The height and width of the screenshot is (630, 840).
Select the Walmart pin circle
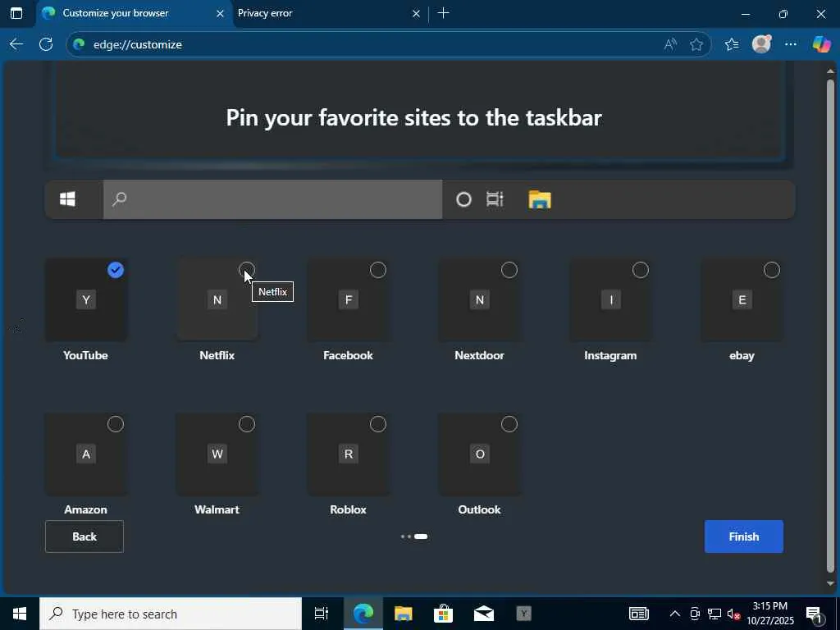[246, 424]
